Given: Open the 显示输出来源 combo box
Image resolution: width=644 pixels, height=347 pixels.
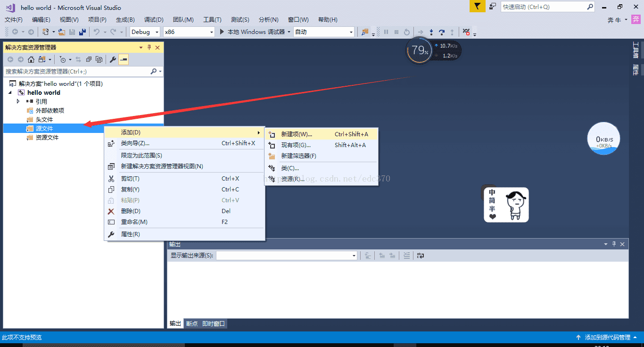Looking at the screenshot, I should (x=287, y=256).
